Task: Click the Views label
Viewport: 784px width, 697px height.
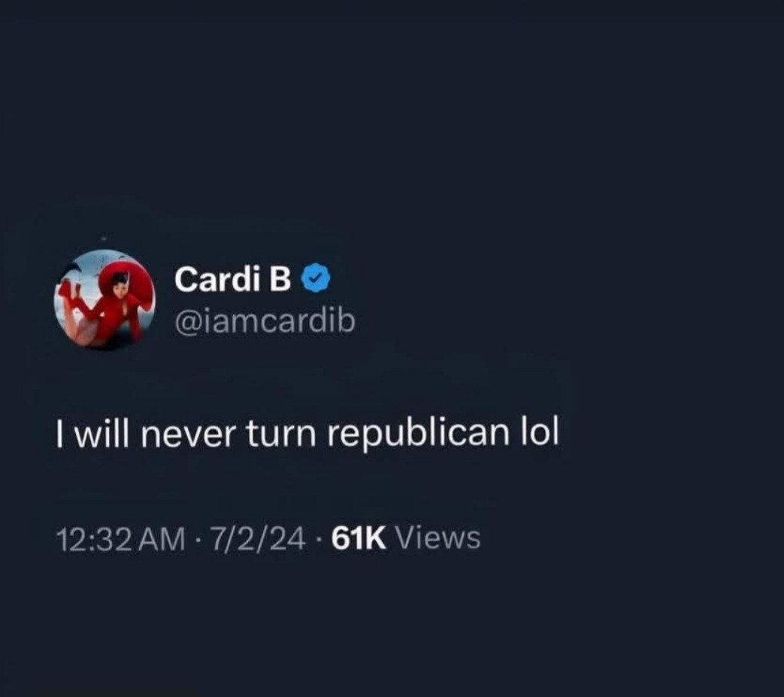Action: coord(438,538)
